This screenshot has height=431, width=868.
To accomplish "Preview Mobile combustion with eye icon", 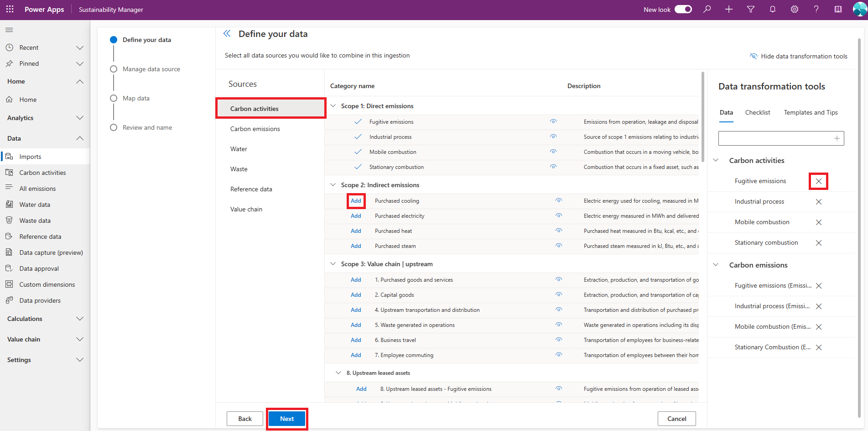I will pos(553,152).
